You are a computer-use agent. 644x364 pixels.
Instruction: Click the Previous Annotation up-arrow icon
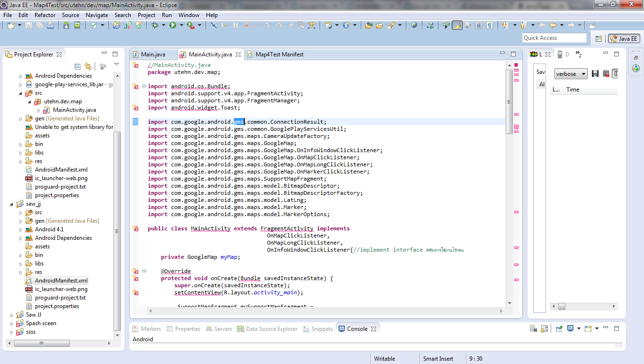(x=523, y=25)
